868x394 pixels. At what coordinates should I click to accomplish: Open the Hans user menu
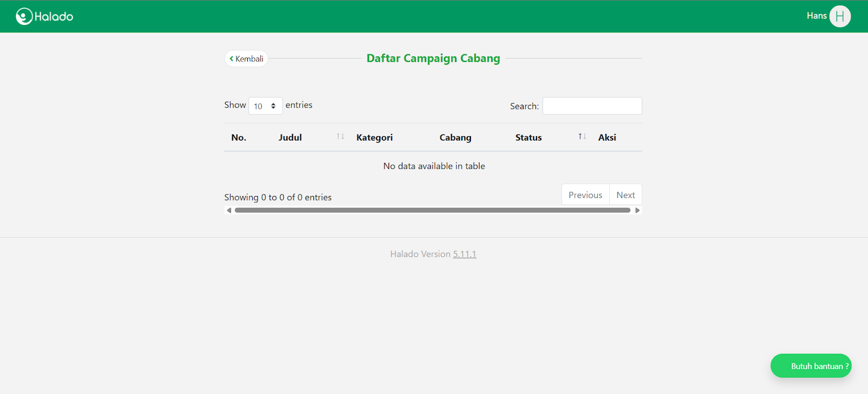tap(816, 16)
